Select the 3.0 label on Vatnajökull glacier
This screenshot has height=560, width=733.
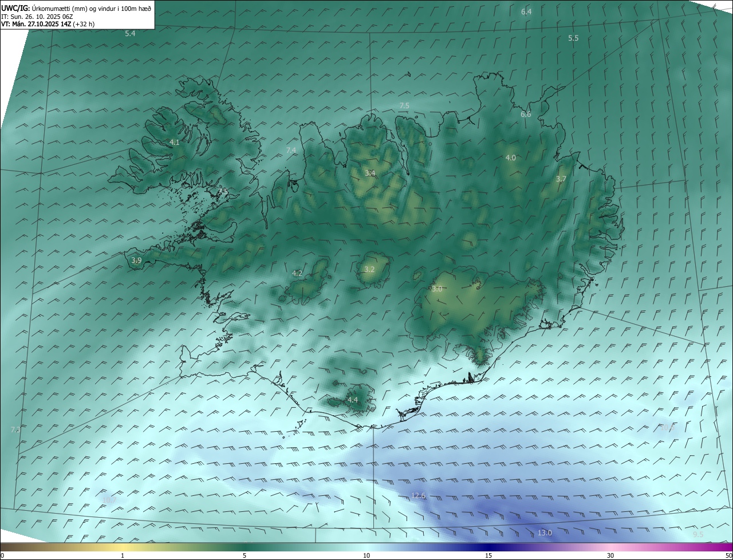pyautogui.click(x=437, y=289)
